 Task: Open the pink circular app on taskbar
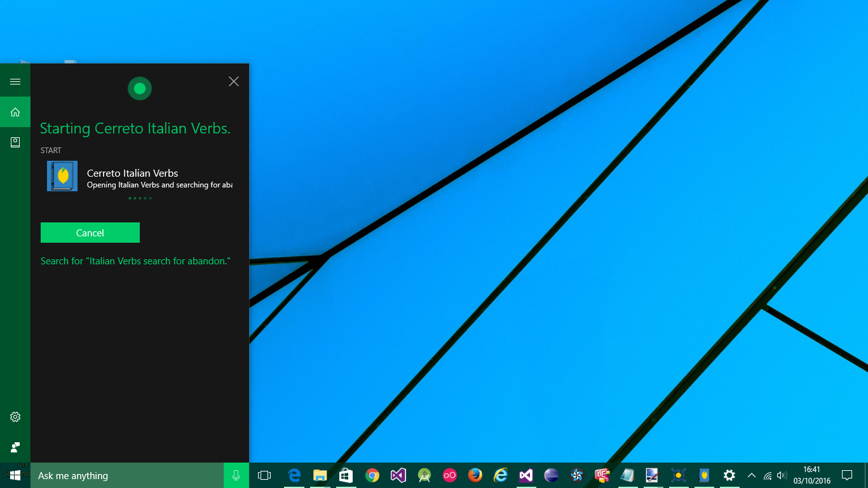(x=450, y=475)
